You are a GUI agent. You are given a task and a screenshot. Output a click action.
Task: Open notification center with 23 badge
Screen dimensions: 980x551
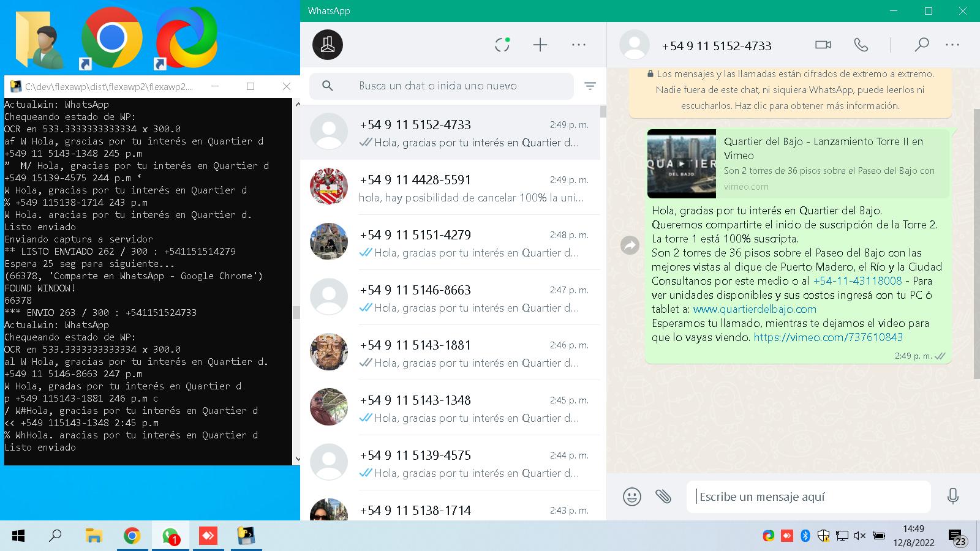(957, 537)
